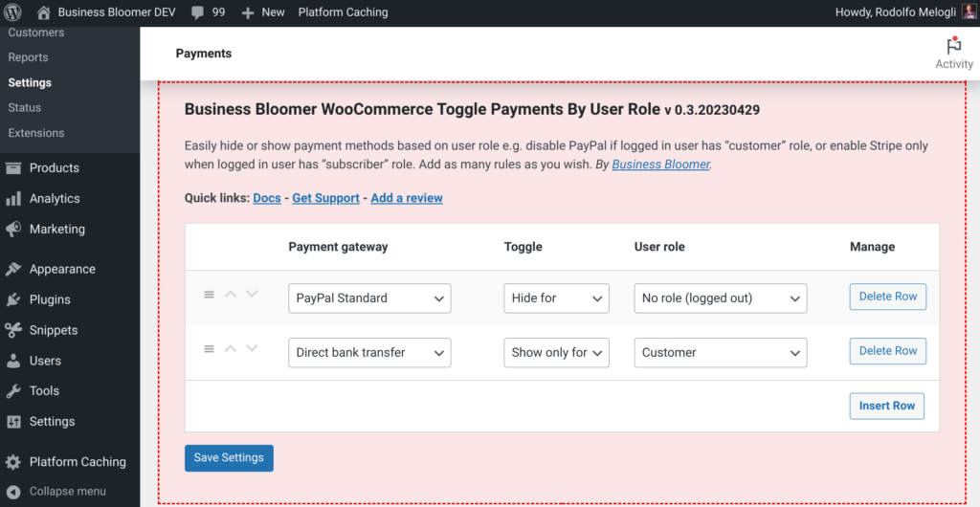Viewport: 980px width, 507px height.
Task: Click the User role column header
Action: (659, 247)
